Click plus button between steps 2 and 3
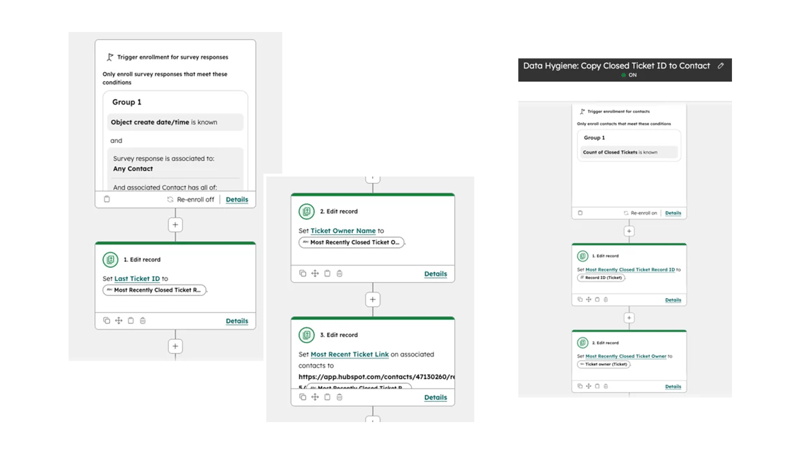This screenshot has height=457, width=800. coord(372,299)
